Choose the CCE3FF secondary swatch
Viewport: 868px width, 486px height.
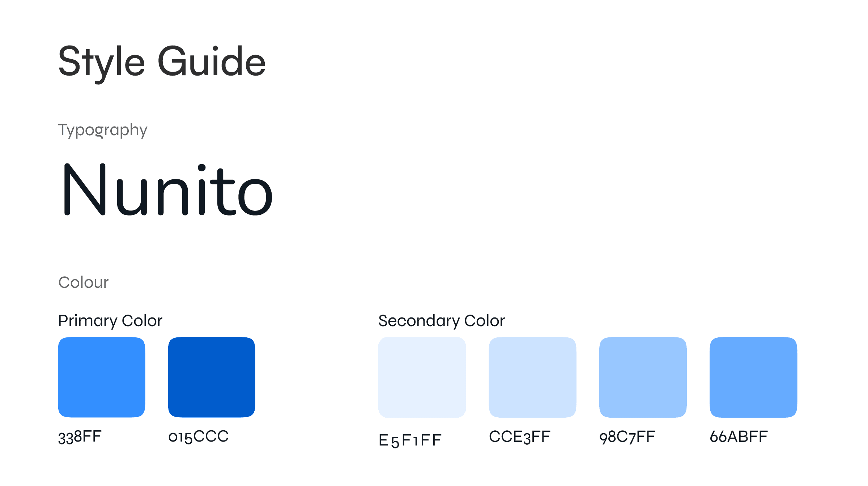[532, 377]
